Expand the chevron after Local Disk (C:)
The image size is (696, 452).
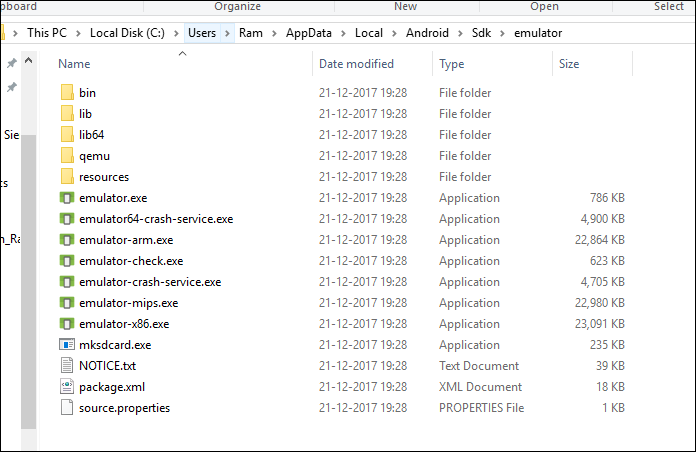(178, 33)
